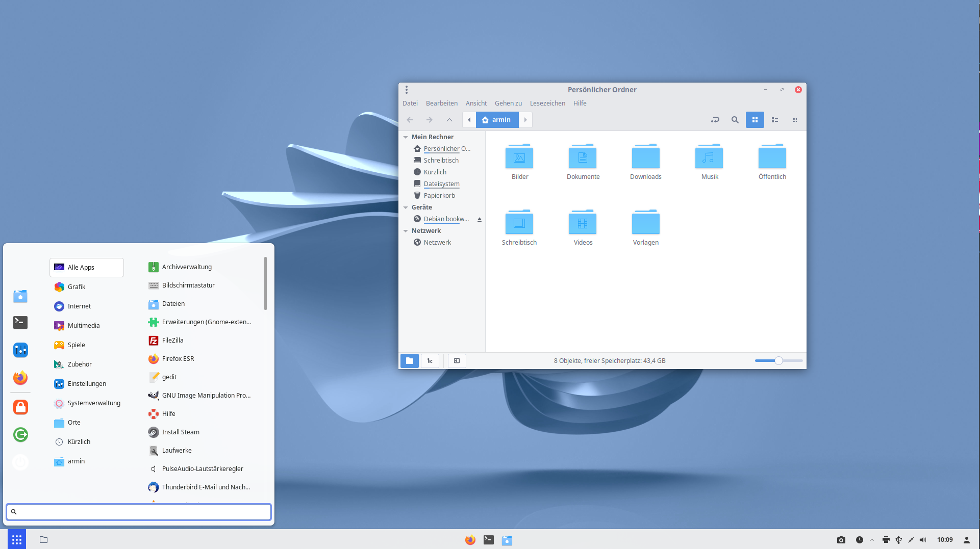The width and height of the screenshot is (980, 549).
Task: Select compact view button in toolbar
Action: pyautogui.click(x=794, y=120)
